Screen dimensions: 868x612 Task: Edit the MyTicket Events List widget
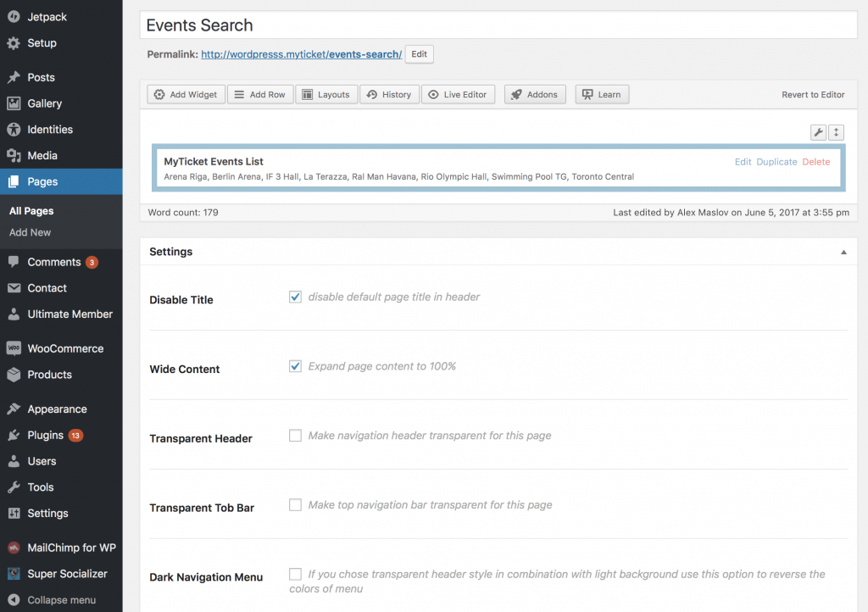pos(743,162)
